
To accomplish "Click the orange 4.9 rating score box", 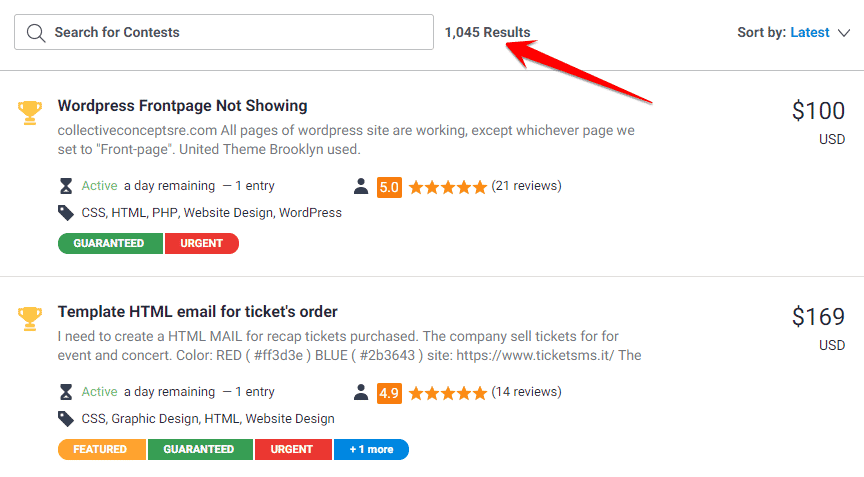I will [x=389, y=393].
